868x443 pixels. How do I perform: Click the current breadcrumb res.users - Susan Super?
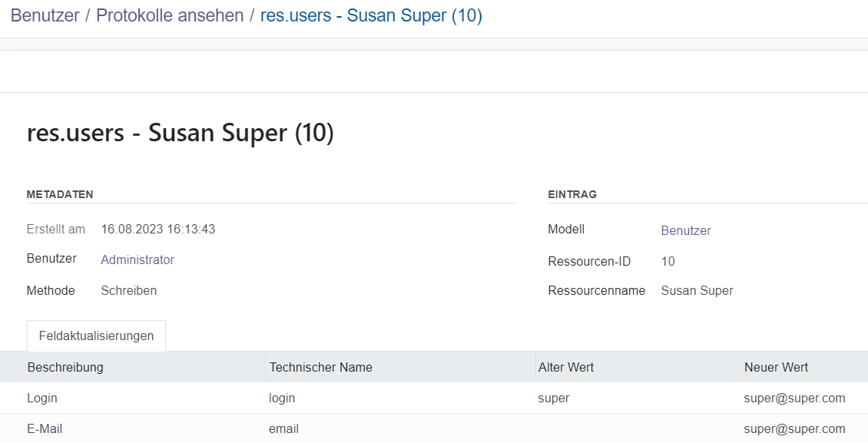(x=371, y=15)
